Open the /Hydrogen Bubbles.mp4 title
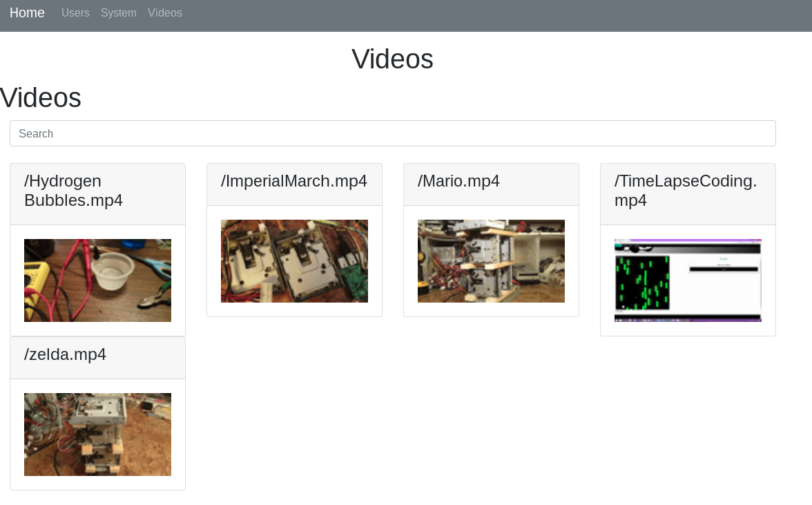812x505 pixels. pos(73,191)
